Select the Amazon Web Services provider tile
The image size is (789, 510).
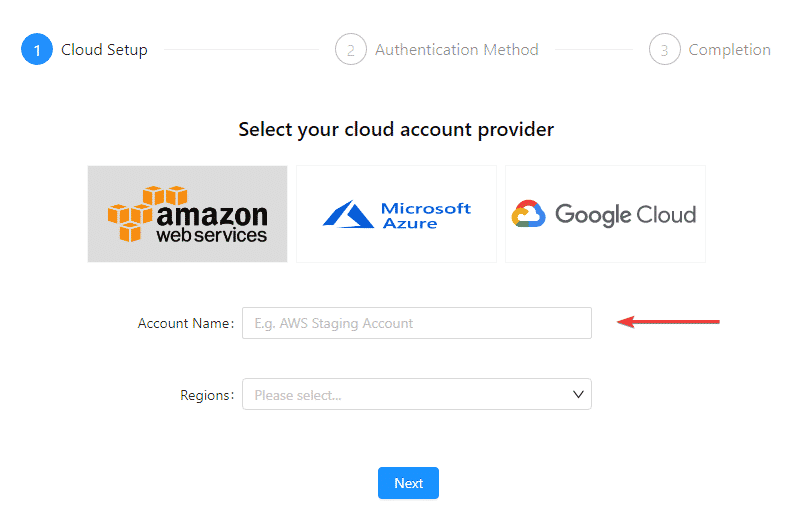point(187,214)
